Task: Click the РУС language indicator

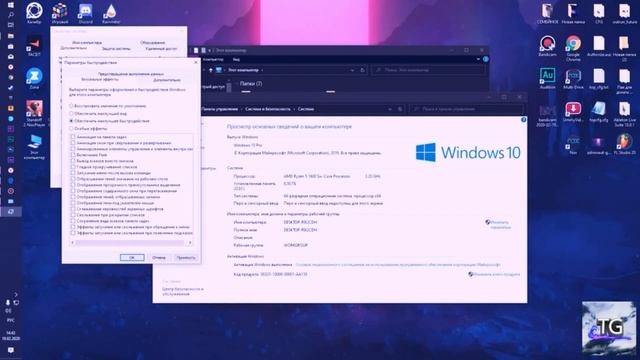Action: click(x=11, y=321)
